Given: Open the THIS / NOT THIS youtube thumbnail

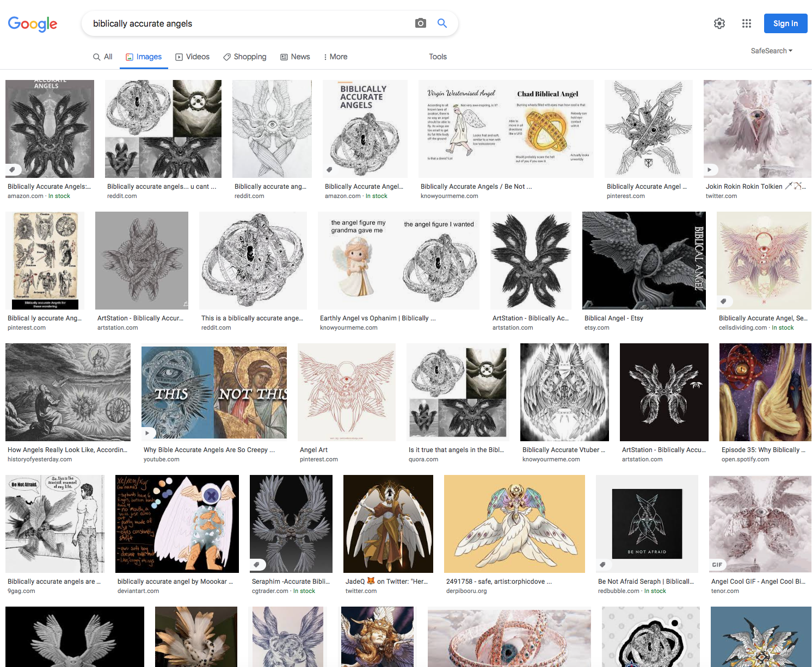Looking at the screenshot, I should (214, 392).
